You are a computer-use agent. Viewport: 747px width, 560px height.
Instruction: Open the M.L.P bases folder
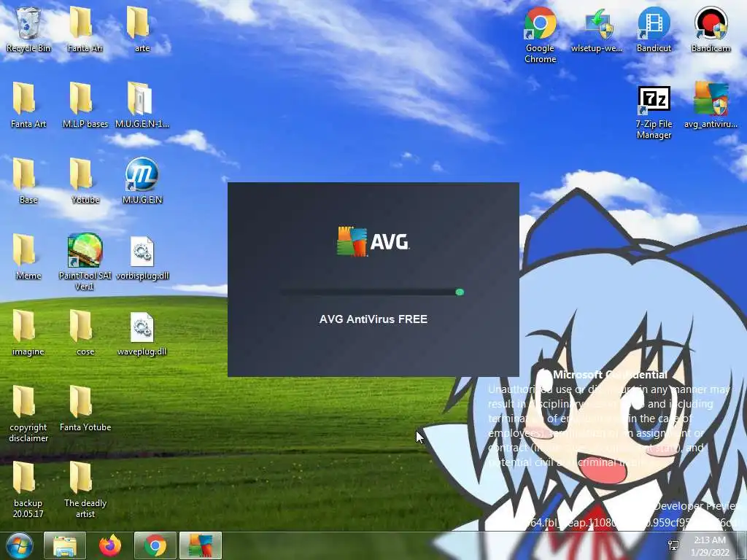[x=85, y=105]
